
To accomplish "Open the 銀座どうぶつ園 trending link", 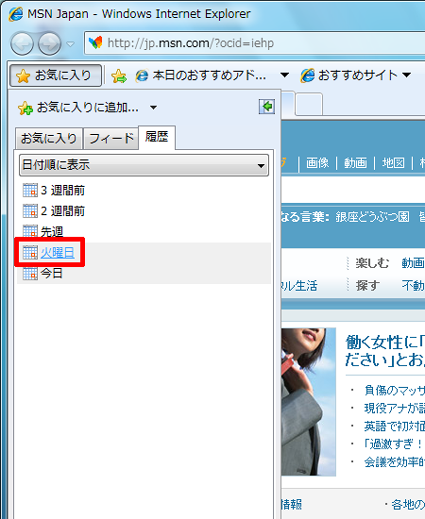I will tap(372, 217).
